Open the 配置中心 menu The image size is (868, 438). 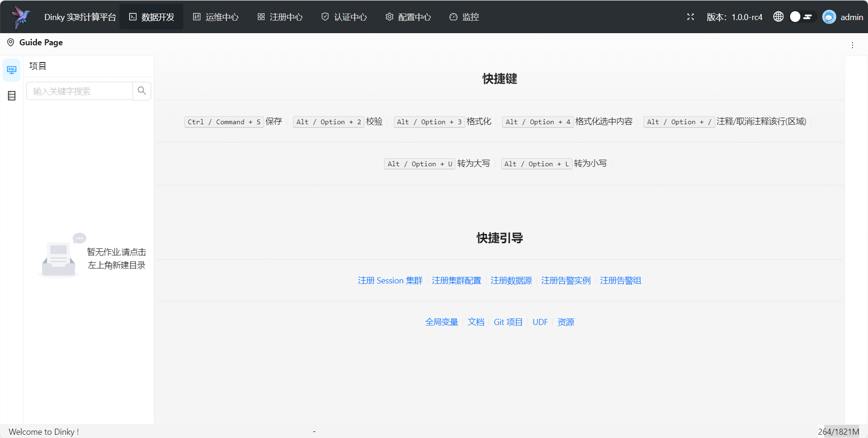tap(408, 17)
